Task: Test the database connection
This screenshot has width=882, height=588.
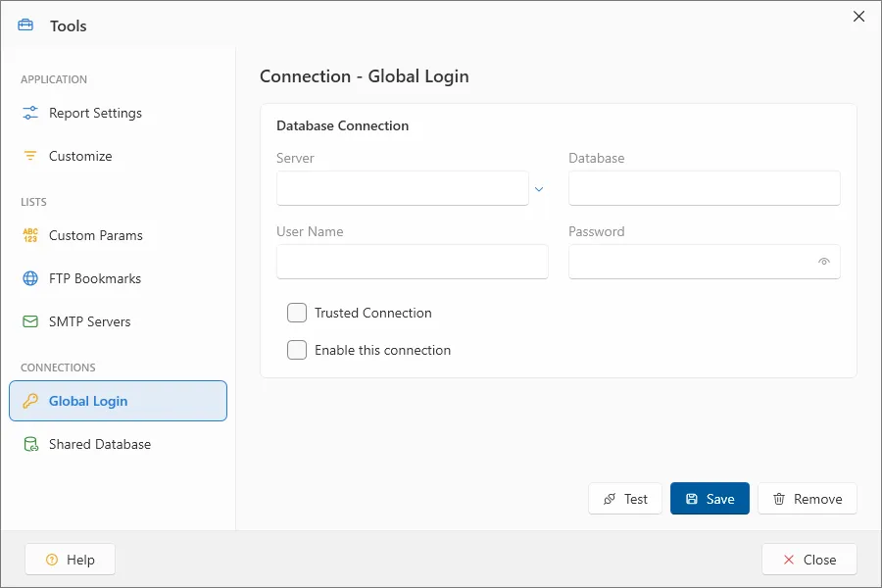Action: (625, 499)
